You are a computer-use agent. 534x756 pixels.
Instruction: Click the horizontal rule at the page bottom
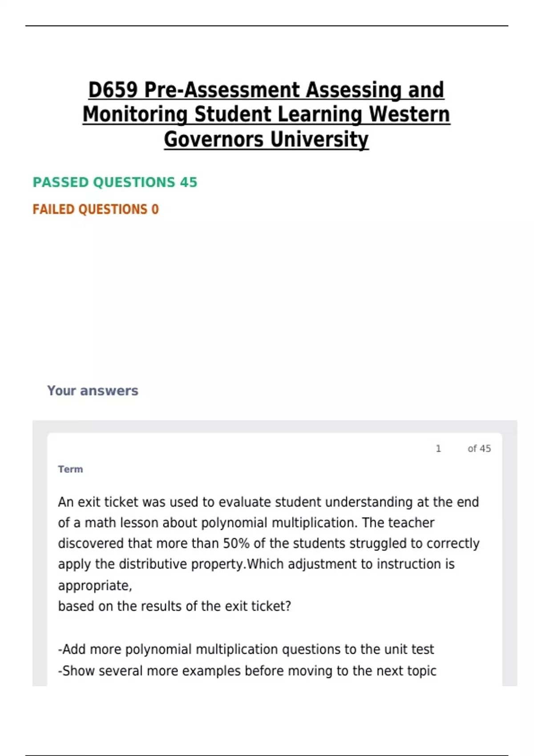(267, 755)
